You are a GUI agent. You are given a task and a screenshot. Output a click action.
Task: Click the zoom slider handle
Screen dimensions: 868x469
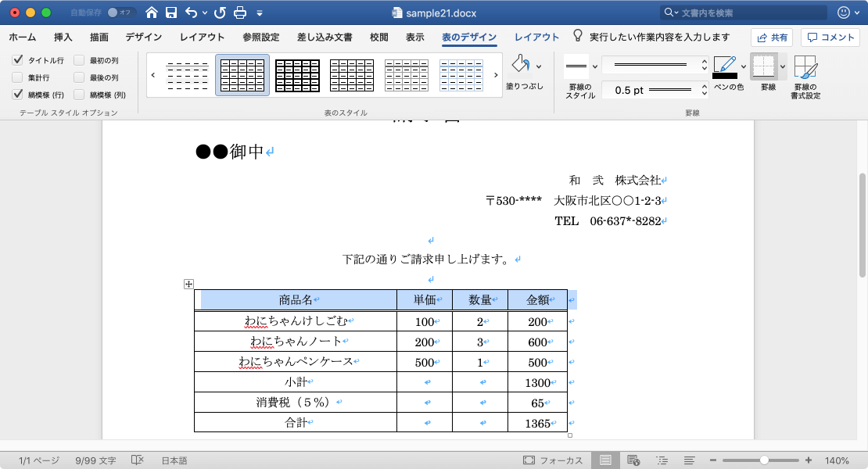(764, 460)
